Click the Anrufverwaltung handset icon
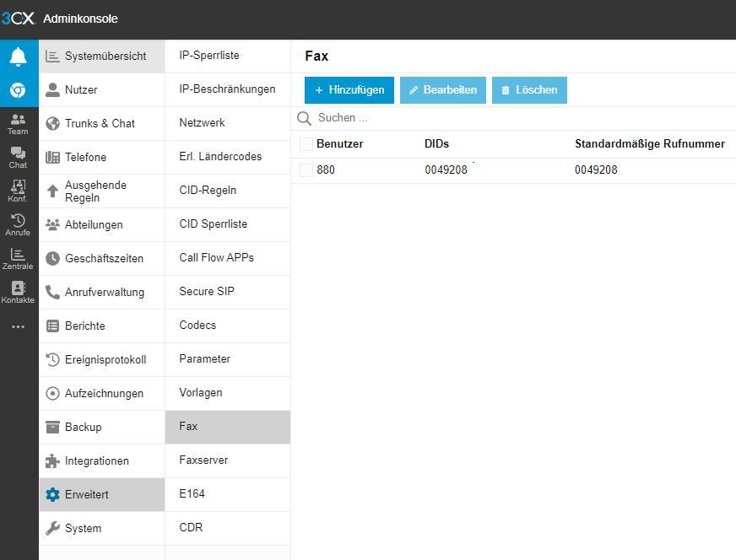 point(52,292)
